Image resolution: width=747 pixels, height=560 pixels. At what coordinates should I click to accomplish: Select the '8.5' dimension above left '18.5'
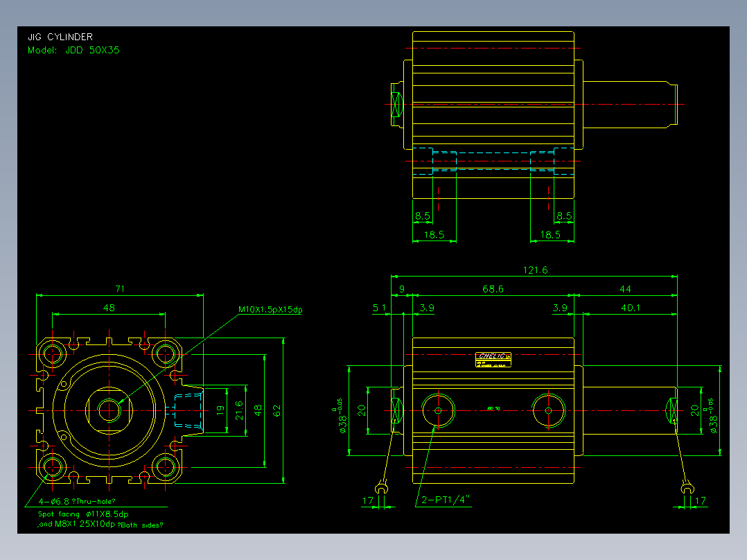tap(423, 216)
